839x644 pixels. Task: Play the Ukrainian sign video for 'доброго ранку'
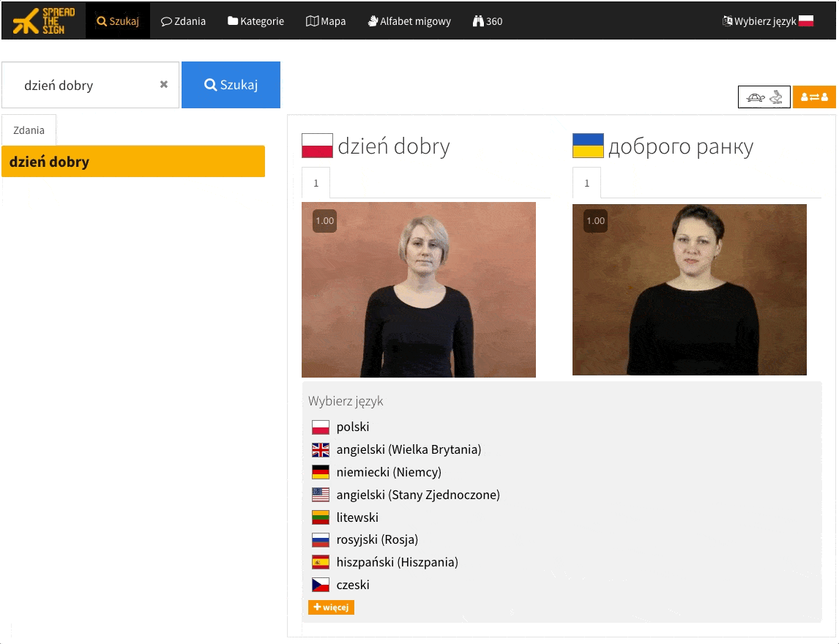(x=689, y=290)
